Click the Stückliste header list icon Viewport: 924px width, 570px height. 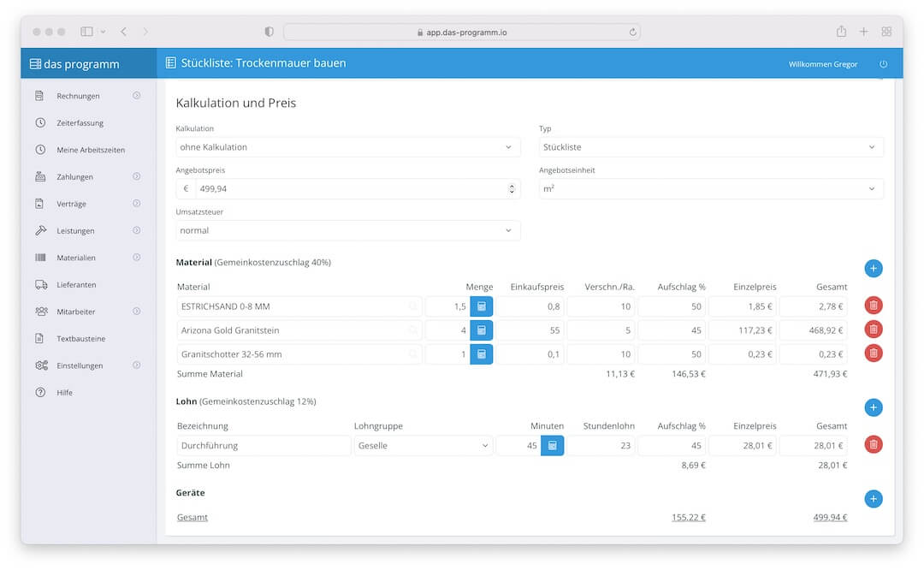[x=171, y=62]
